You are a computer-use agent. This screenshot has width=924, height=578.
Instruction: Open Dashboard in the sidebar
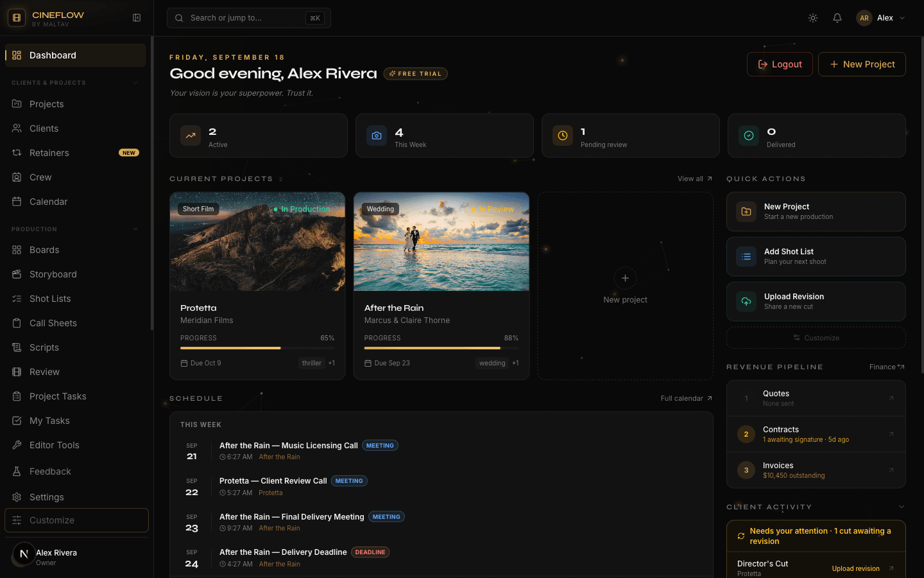(76, 55)
